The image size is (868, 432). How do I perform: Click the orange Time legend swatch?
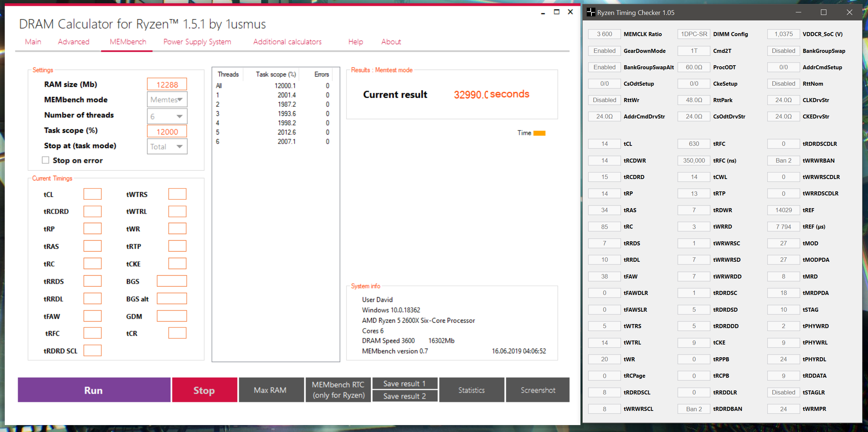[x=539, y=133]
